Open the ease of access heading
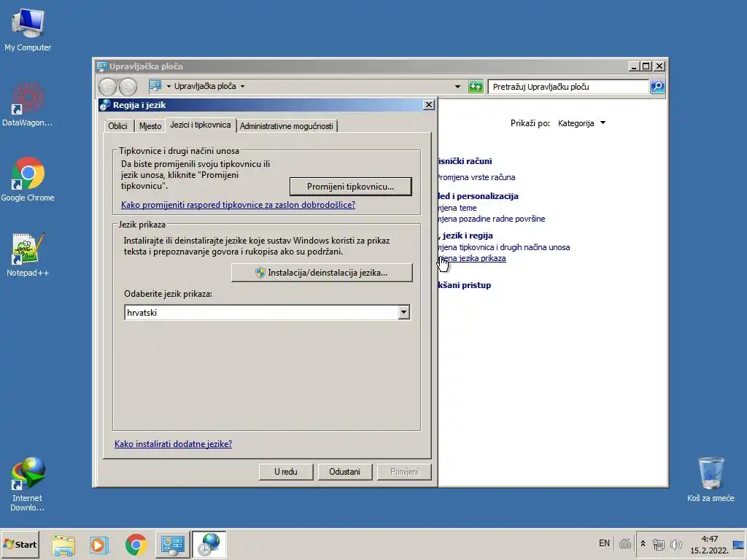This screenshot has height=560, width=747. click(465, 285)
